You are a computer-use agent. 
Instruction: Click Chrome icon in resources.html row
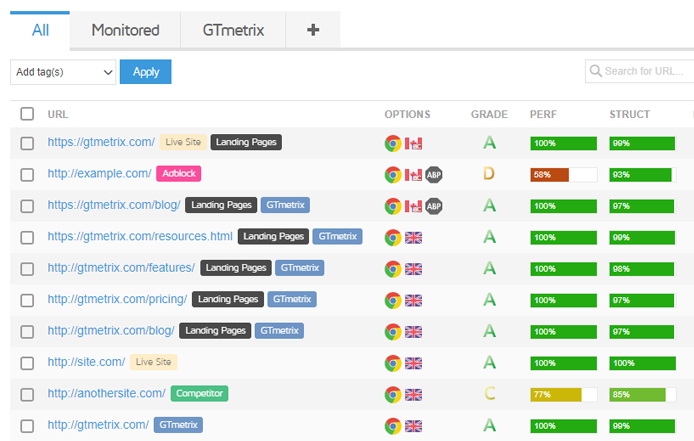(x=393, y=238)
